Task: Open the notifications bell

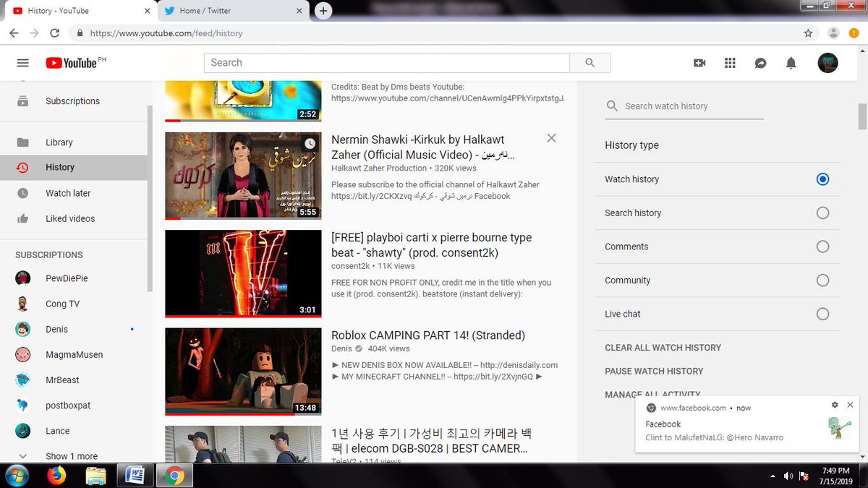Action: (x=791, y=63)
